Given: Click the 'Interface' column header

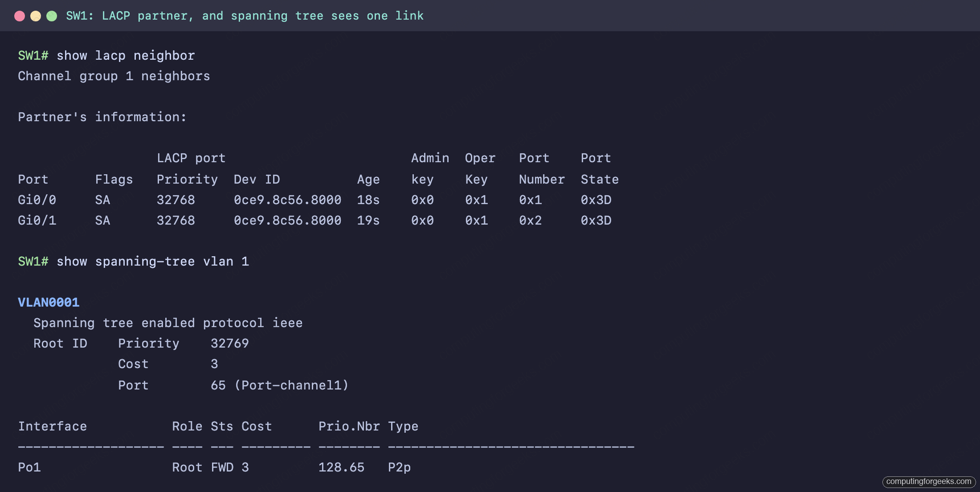Looking at the screenshot, I should tap(53, 426).
